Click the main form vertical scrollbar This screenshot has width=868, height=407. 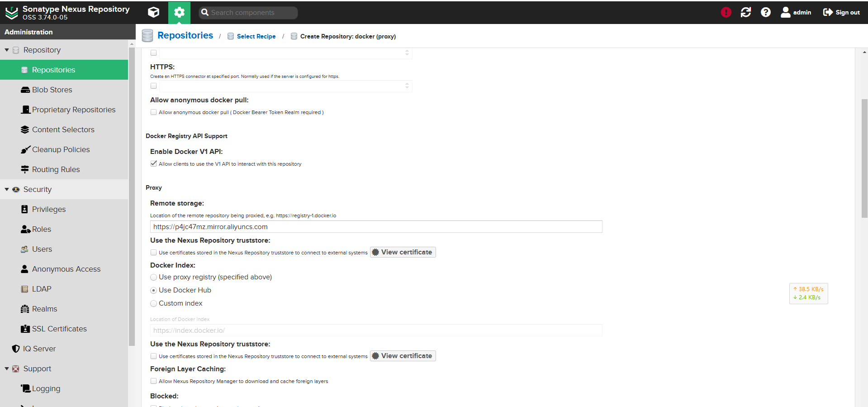(864, 158)
